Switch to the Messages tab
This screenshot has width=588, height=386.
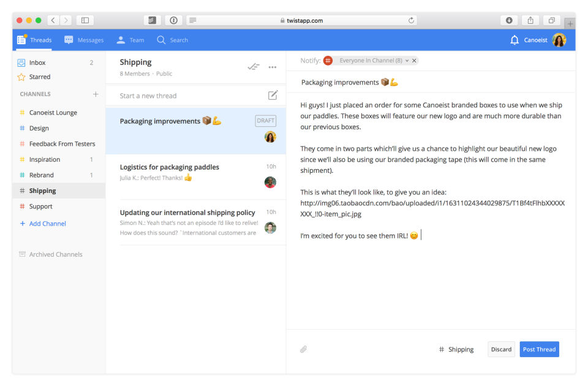84,40
